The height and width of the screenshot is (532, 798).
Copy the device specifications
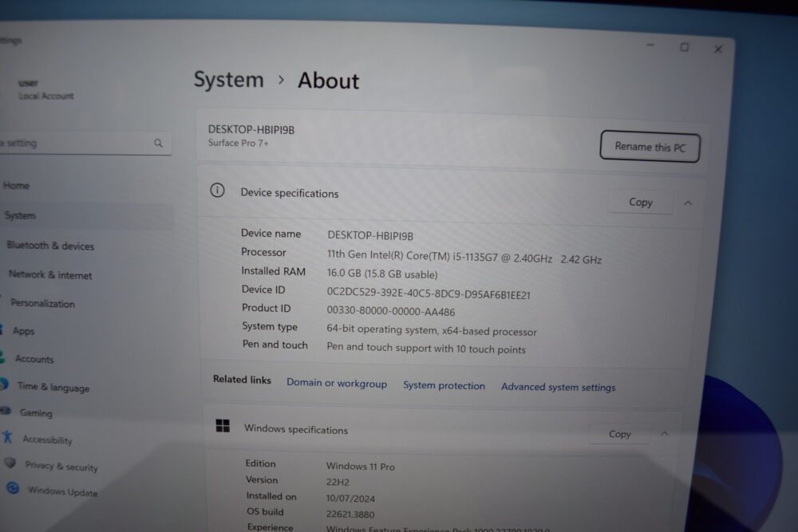(640, 203)
